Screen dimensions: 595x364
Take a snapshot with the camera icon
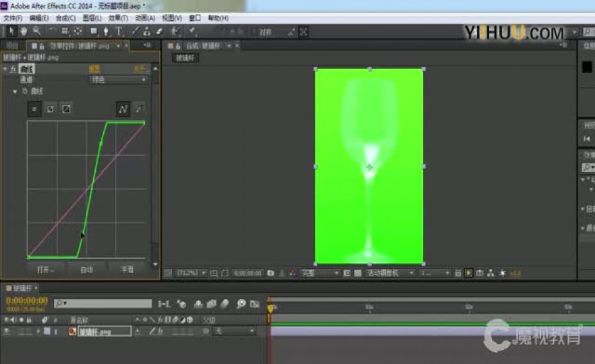click(x=271, y=273)
